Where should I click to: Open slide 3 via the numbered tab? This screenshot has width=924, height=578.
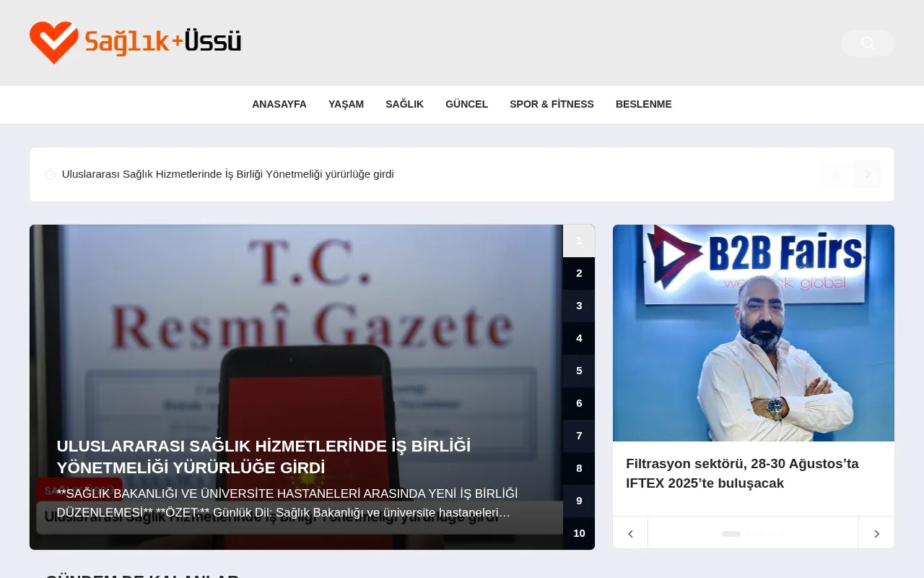point(579,306)
